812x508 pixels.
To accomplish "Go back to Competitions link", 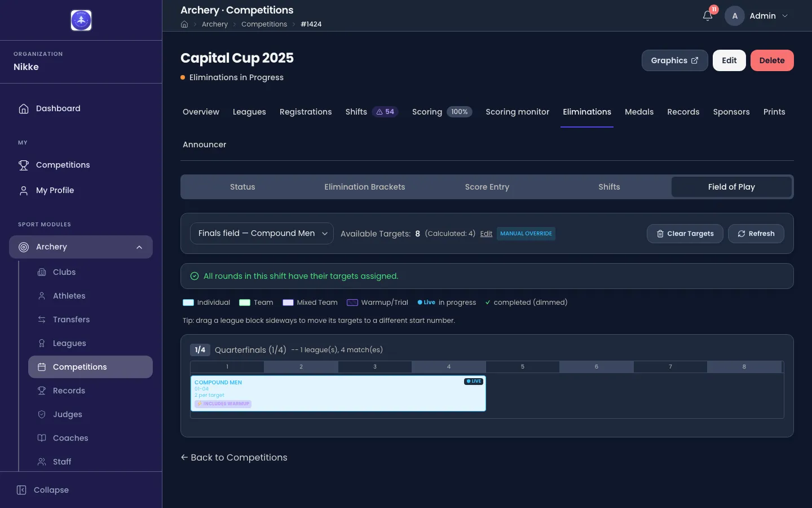I will [234, 457].
